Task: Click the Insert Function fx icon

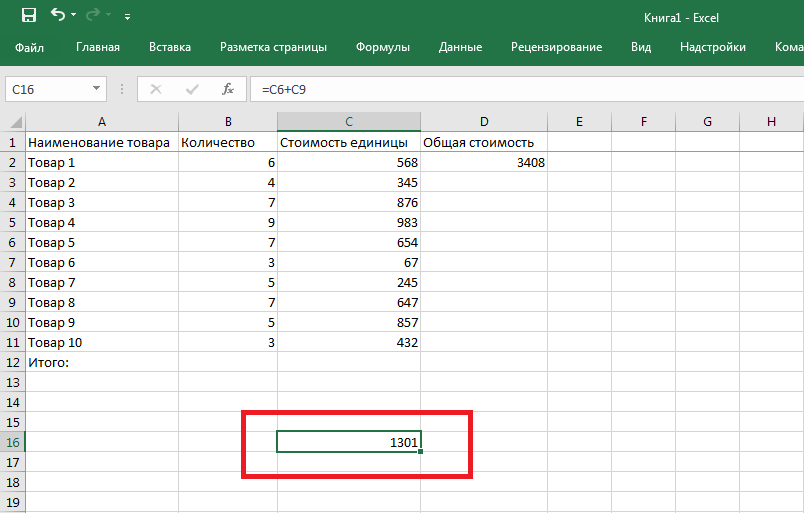Action: (228, 89)
